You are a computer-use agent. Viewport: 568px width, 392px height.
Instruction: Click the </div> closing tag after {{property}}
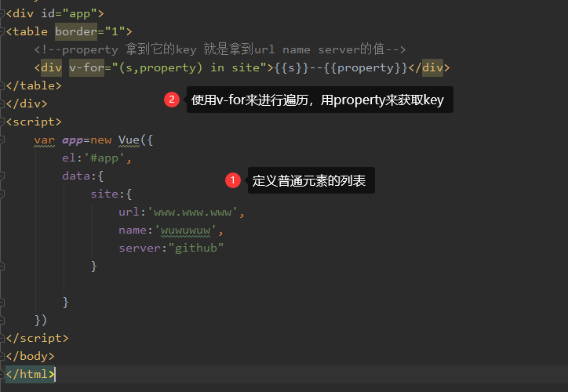pyautogui.click(x=429, y=67)
